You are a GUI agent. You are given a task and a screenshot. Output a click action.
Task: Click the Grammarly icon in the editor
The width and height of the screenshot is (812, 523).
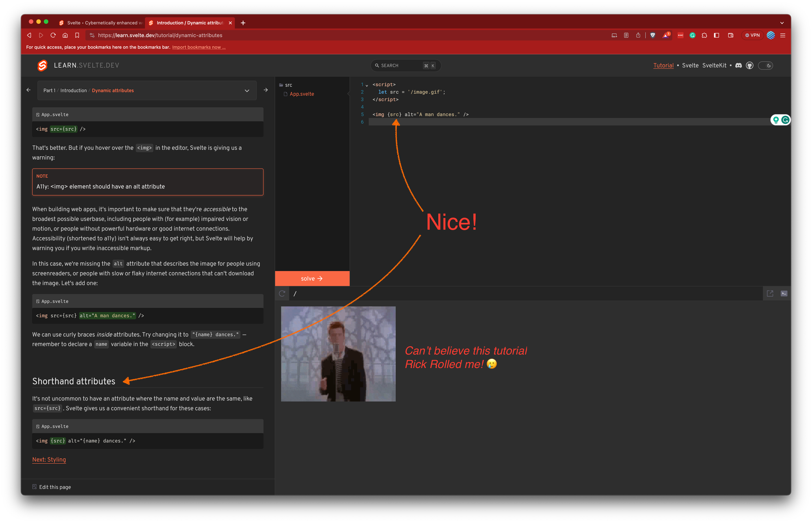(785, 120)
